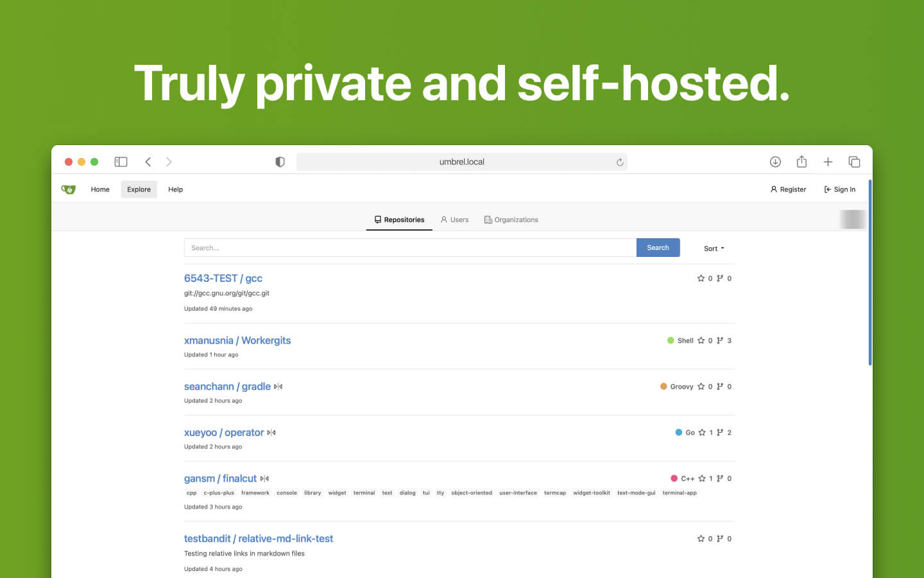
Task: Open the Safari Downloads icon
Action: click(x=775, y=161)
